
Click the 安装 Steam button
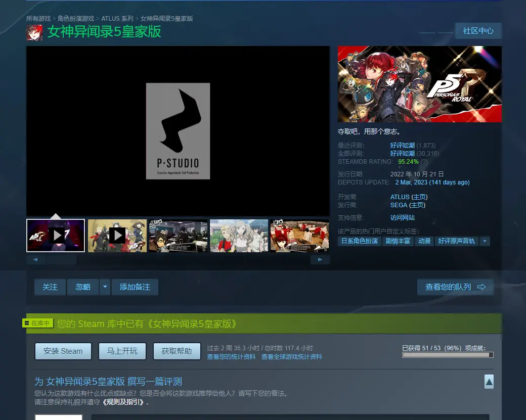[x=63, y=351]
